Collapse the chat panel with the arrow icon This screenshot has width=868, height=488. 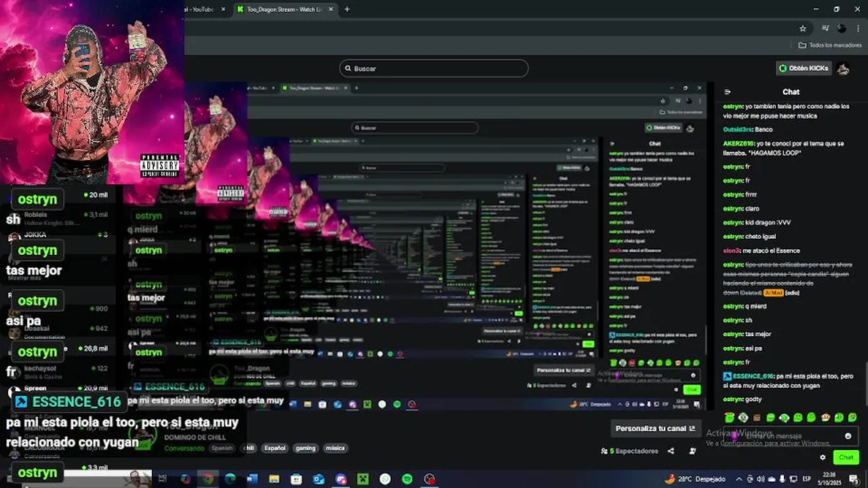click(727, 92)
